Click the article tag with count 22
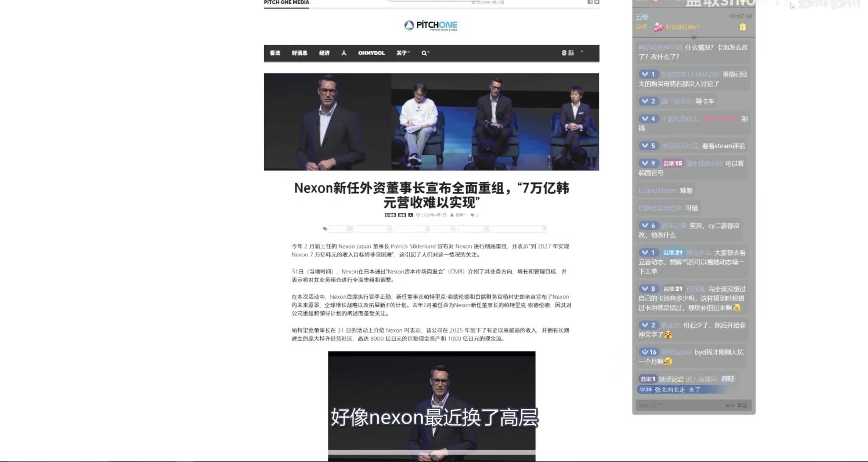The width and height of the screenshot is (868, 462). pos(341,228)
